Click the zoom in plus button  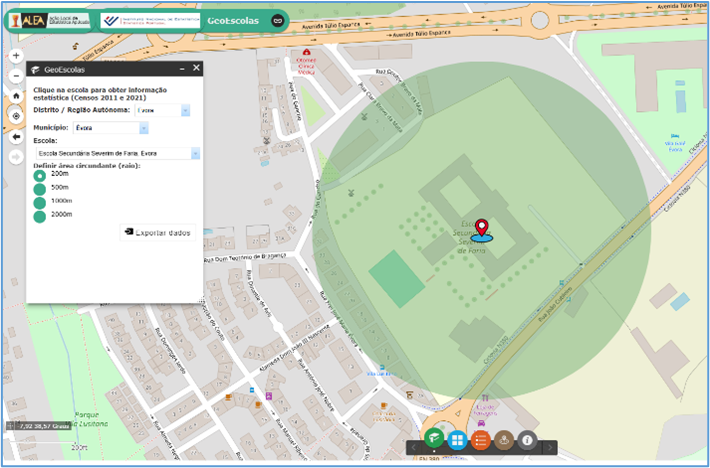tap(16, 56)
